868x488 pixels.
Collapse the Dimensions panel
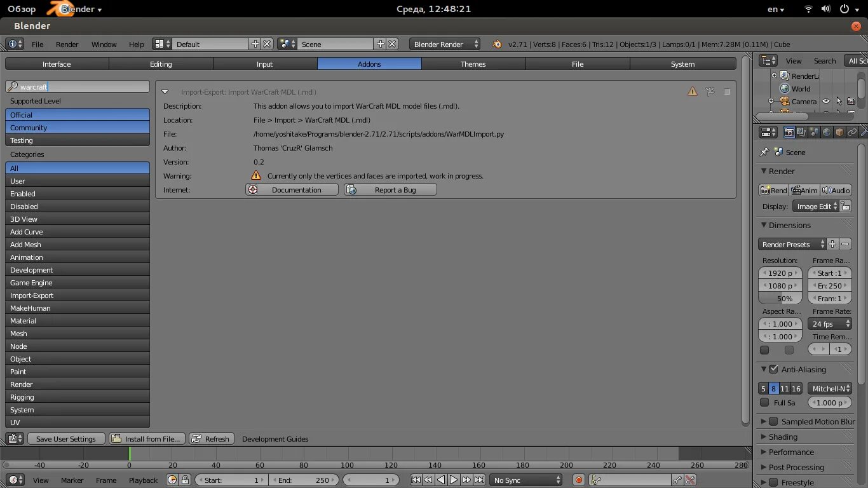(x=764, y=225)
